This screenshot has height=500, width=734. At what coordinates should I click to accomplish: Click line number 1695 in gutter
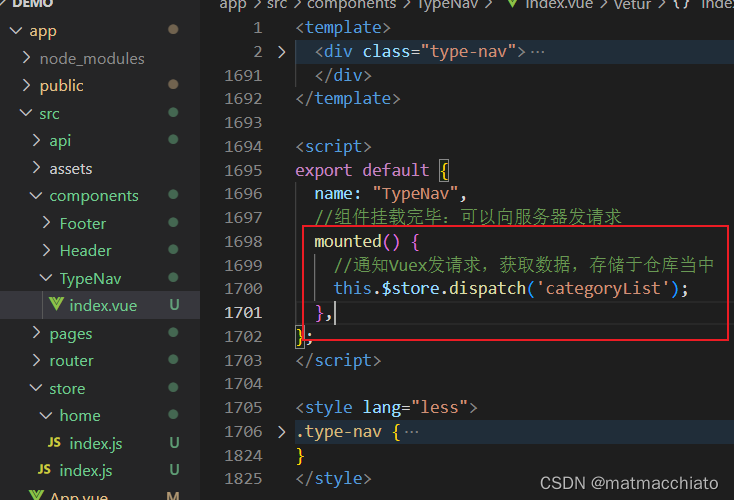pyautogui.click(x=243, y=170)
